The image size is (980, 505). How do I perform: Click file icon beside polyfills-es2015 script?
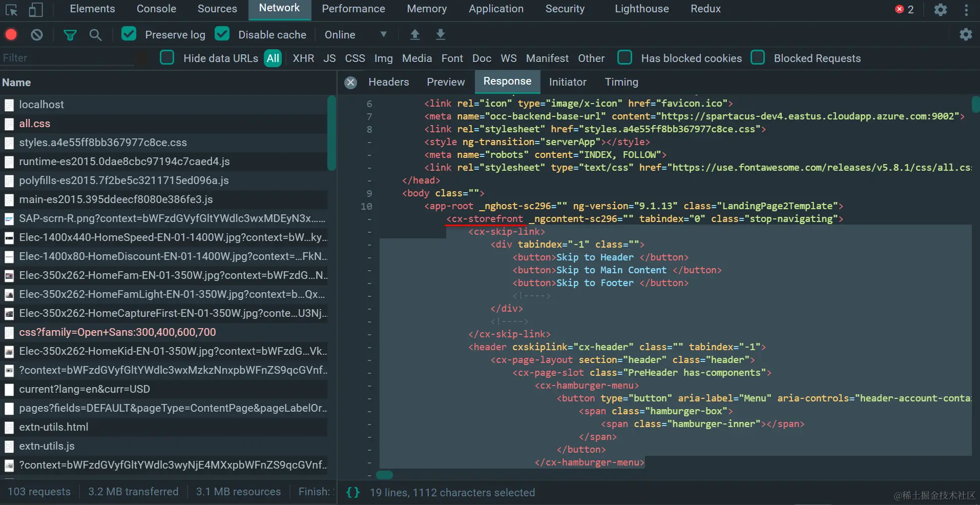pos(9,181)
